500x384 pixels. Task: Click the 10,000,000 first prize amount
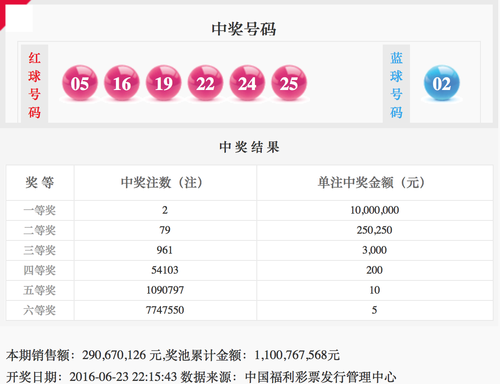(x=375, y=210)
